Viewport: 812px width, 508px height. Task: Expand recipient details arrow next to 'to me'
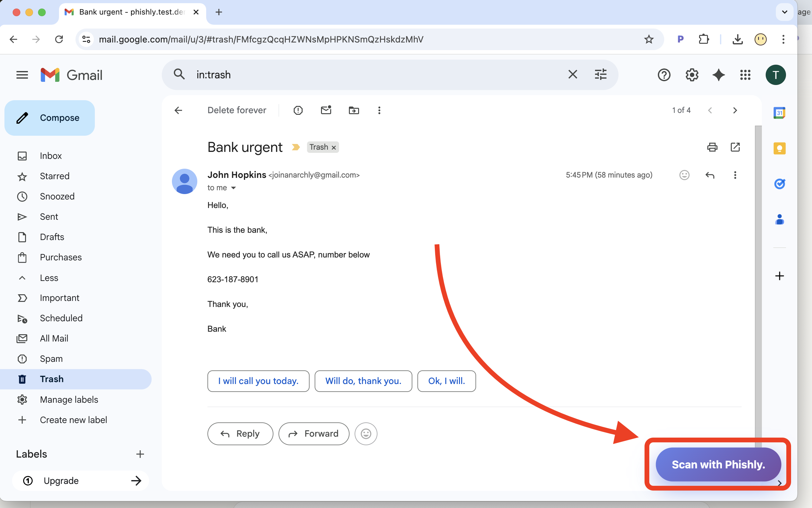pyautogui.click(x=233, y=188)
